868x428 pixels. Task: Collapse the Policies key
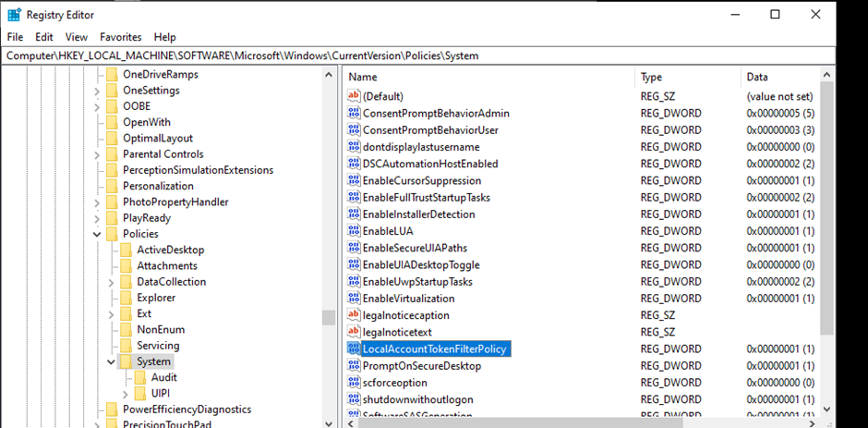coord(97,235)
